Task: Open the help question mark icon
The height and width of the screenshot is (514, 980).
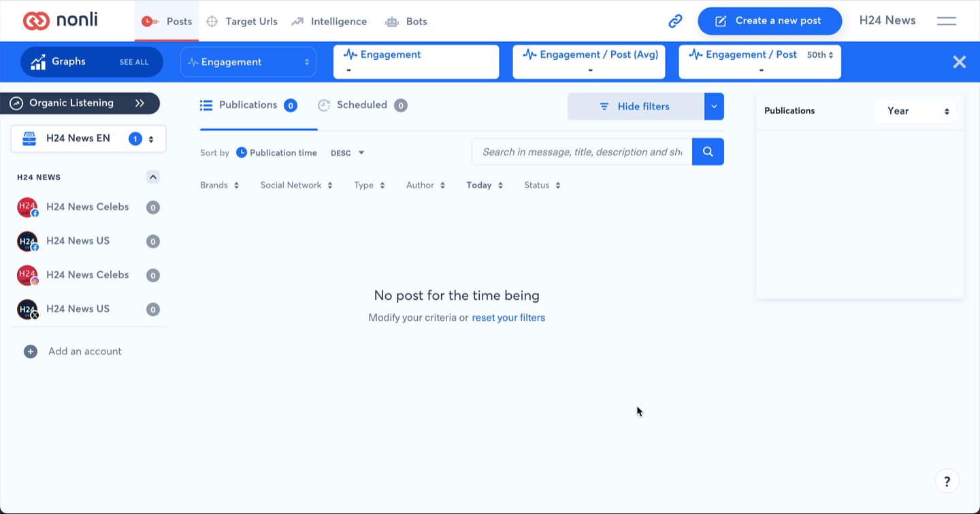Action: 947,481
